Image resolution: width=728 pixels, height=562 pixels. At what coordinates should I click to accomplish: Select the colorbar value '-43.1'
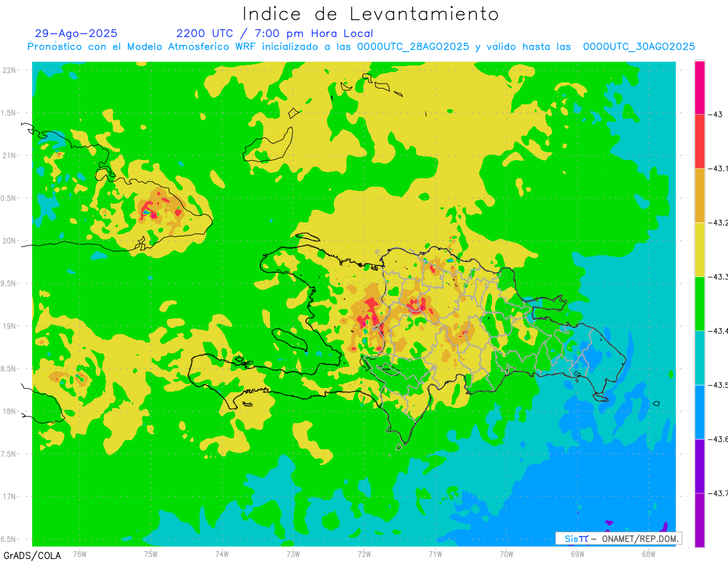(719, 169)
